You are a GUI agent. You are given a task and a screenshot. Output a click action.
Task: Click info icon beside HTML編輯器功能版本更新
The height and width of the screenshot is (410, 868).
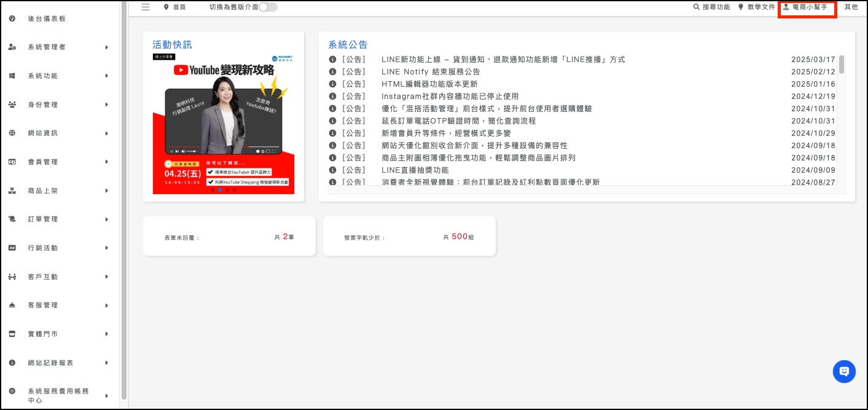tap(332, 84)
